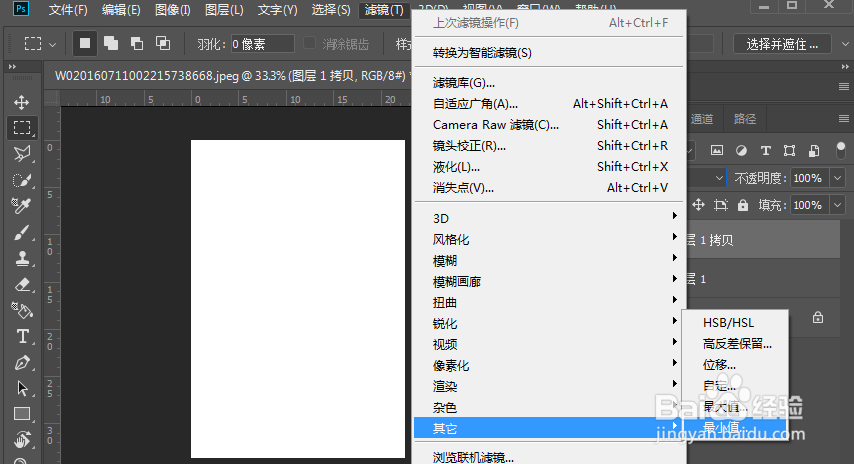Expand the 3D filter submenu
Viewport: 854px width, 464px height.
550,218
